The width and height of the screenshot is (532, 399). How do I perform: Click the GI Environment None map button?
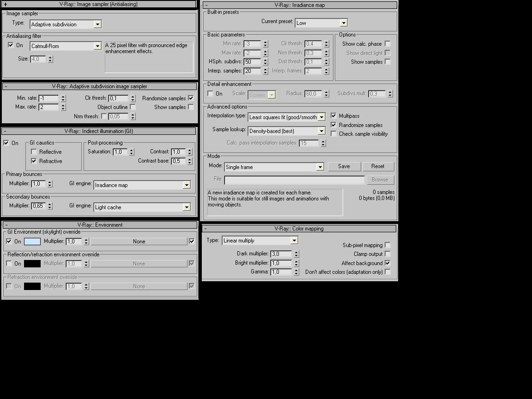139,242
